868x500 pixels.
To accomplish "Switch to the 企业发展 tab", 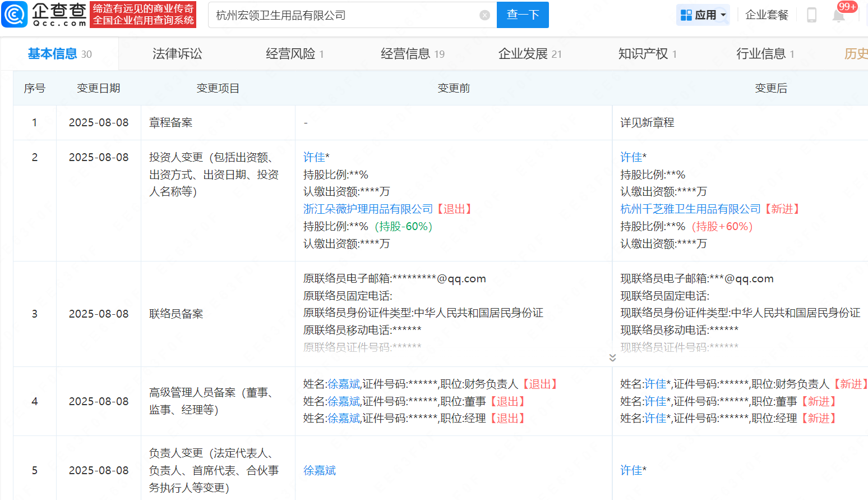I will [x=530, y=54].
